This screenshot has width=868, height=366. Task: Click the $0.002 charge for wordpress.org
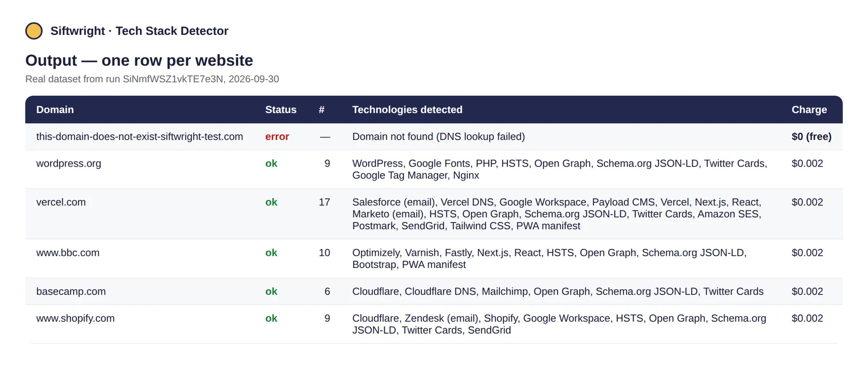tap(807, 164)
